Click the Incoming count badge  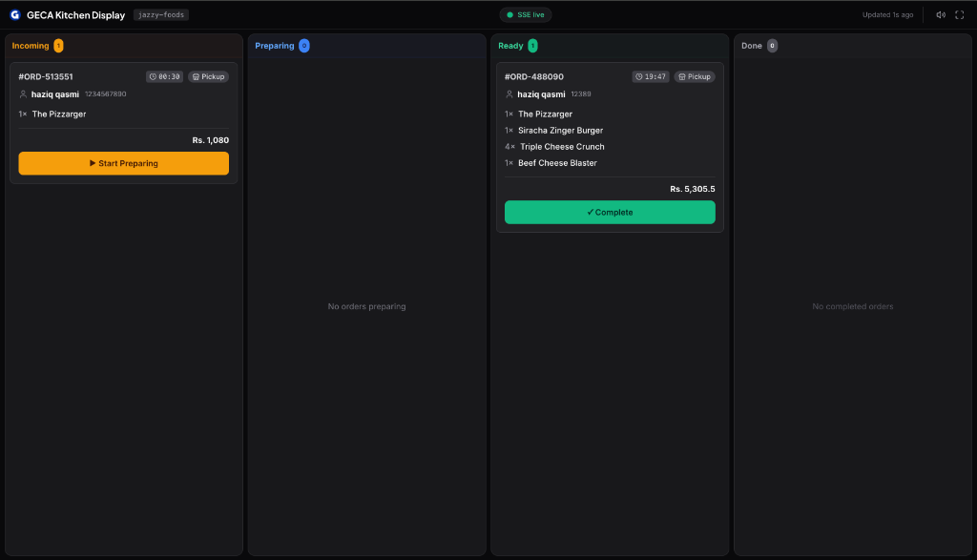click(58, 46)
